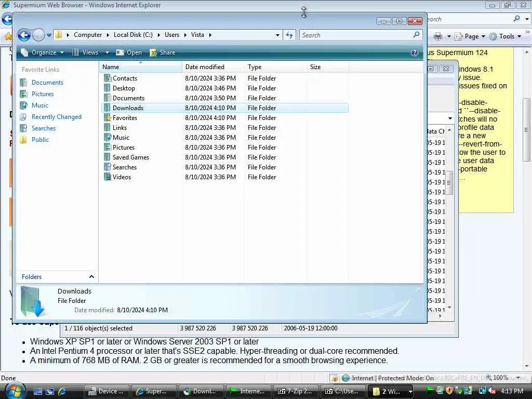Click Switch between windows Quick Launch icon

(50, 392)
